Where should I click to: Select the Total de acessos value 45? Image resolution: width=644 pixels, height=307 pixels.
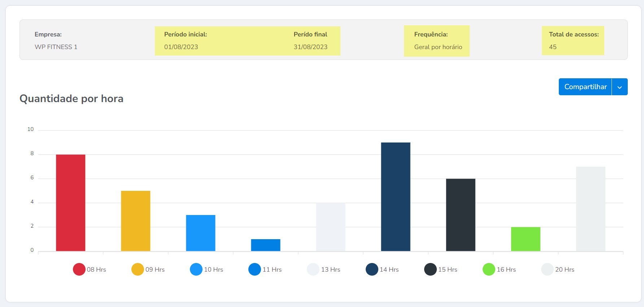tap(553, 47)
